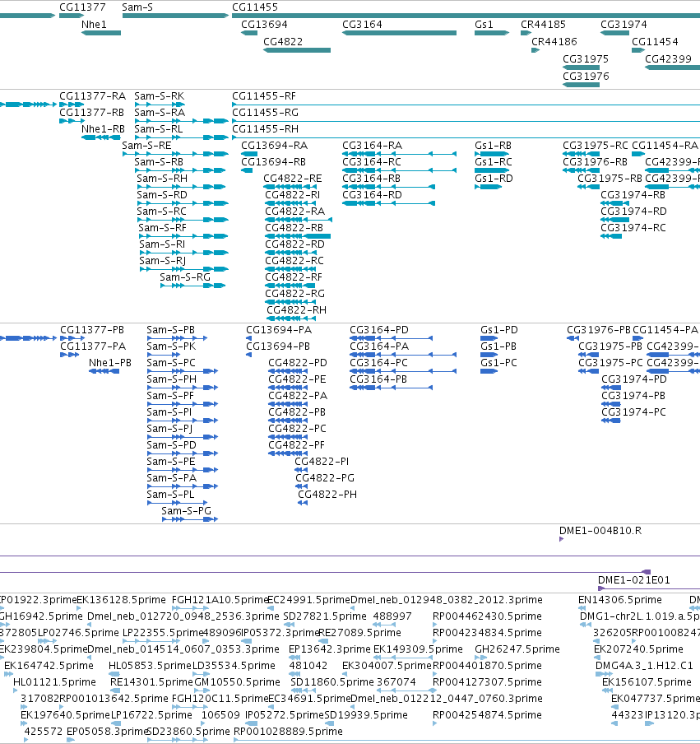Click cDNA EK207240.5prime

(x=638, y=649)
